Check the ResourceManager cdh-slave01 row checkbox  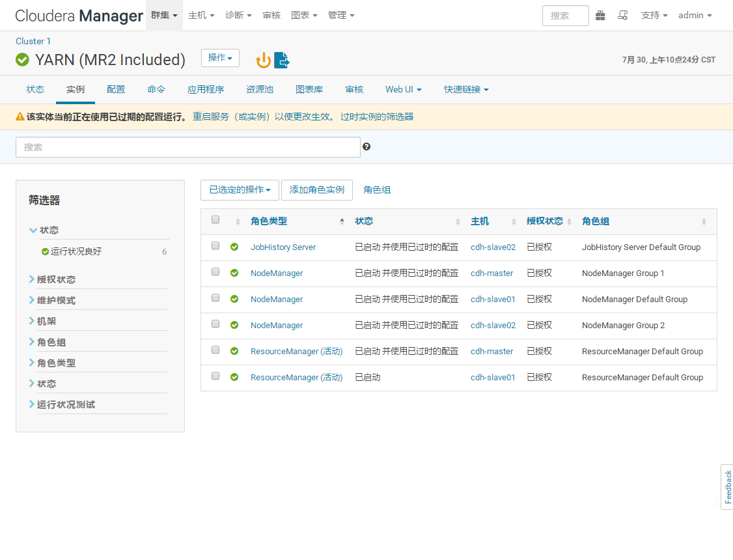215,376
